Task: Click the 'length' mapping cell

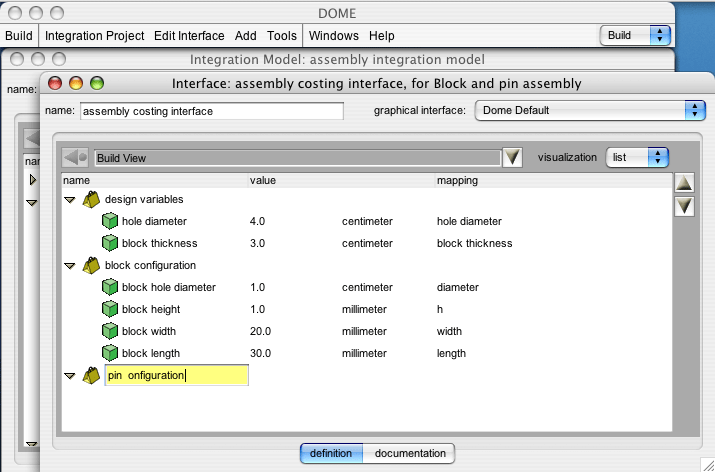Action: pyautogui.click(x=451, y=353)
